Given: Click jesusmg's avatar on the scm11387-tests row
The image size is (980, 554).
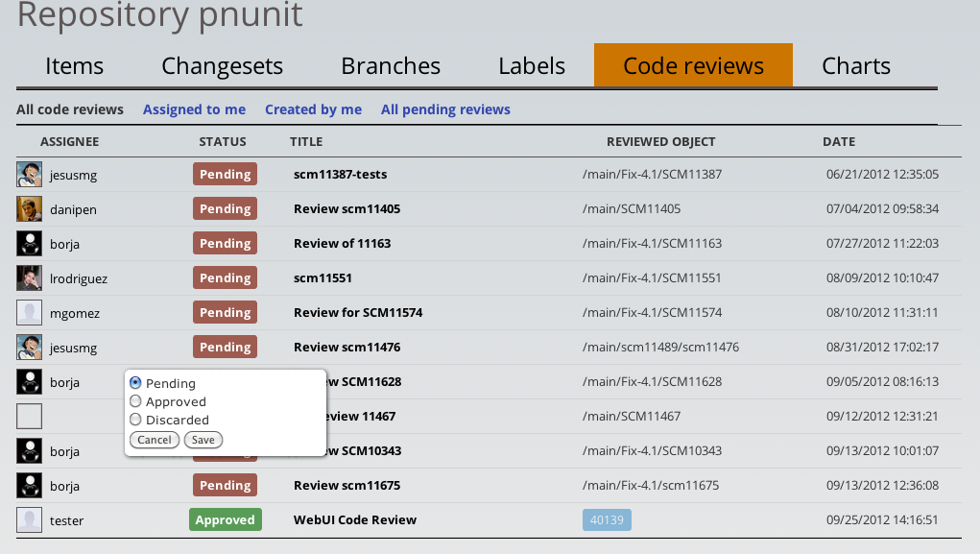Looking at the screenshot, I should coord(29,174).
